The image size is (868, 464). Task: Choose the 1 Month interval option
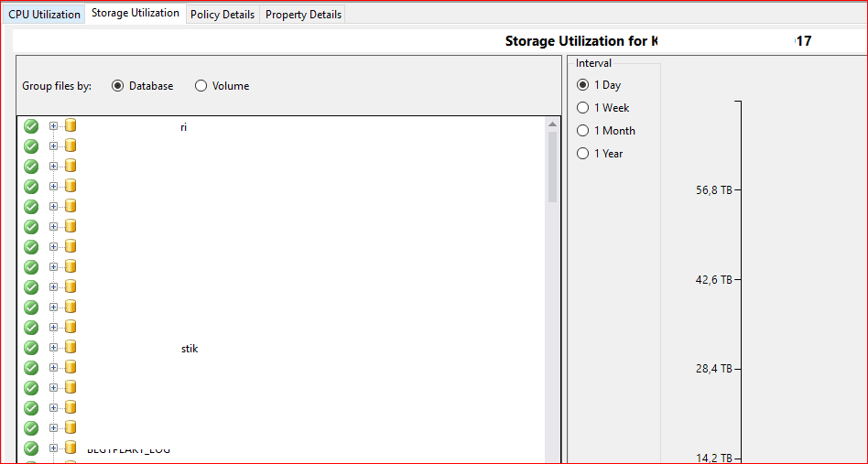point(583,131)
